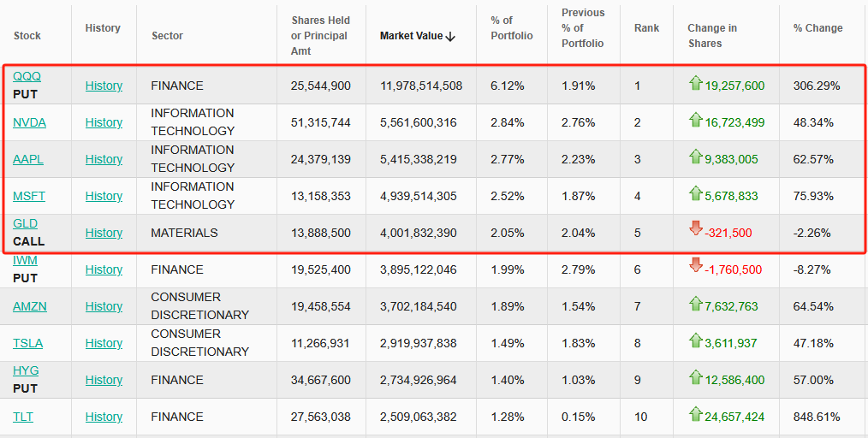The height and width of the screenshot is (438, 868).
Task: Sort by Change in Shares header
Action: click(x=712, y=35)
